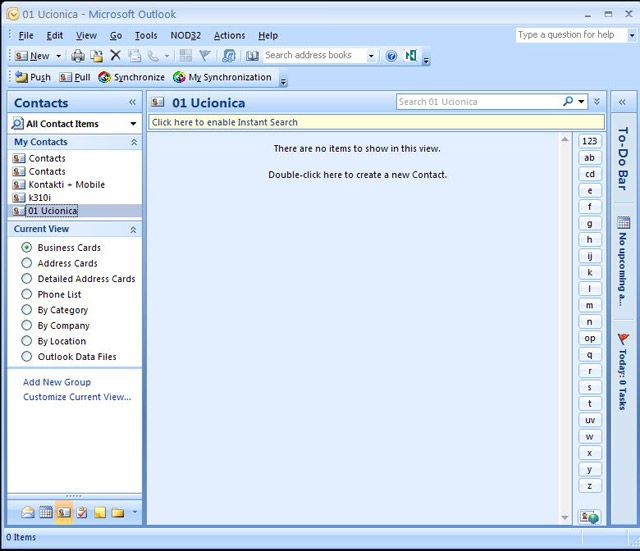Click the To-Do Bar calendar icon
The height and width of the screenshot is (551, 640).
[623, 223]
